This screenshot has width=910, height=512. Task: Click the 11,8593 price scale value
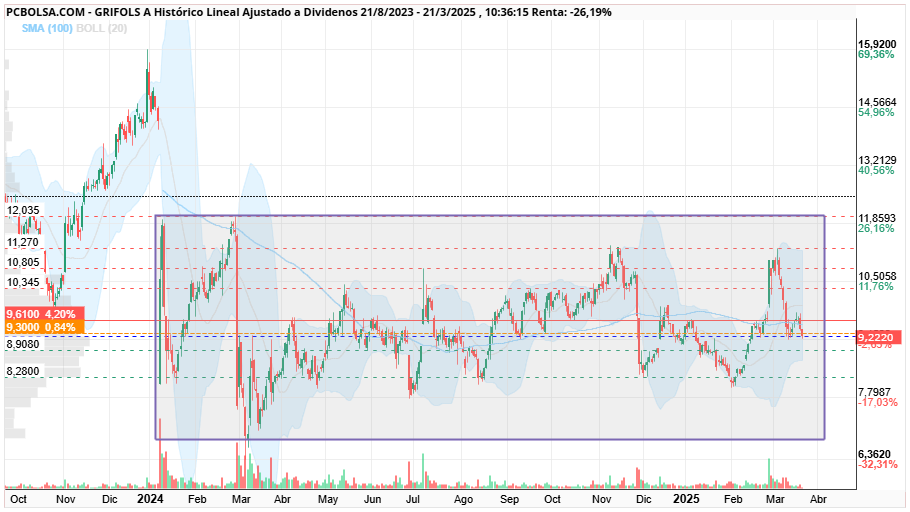(877, 218)
